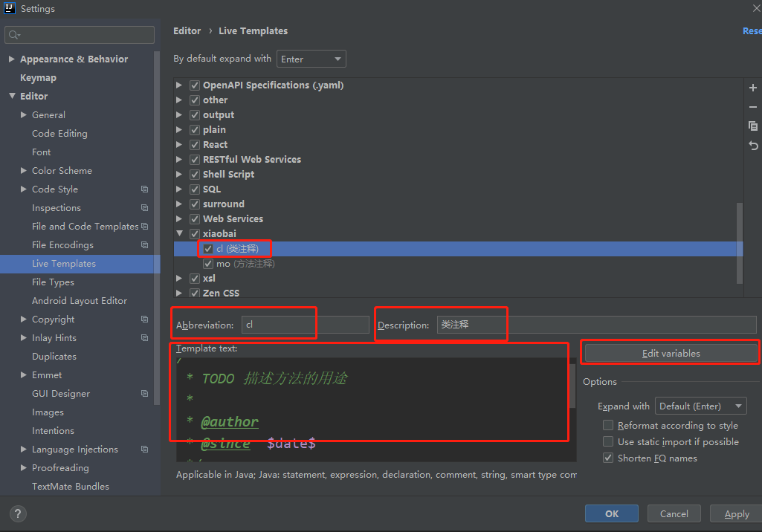This screenshot has height=532, width=762.
Task: Click the templates list vertical scrollbar
Action: pos(740,243)
